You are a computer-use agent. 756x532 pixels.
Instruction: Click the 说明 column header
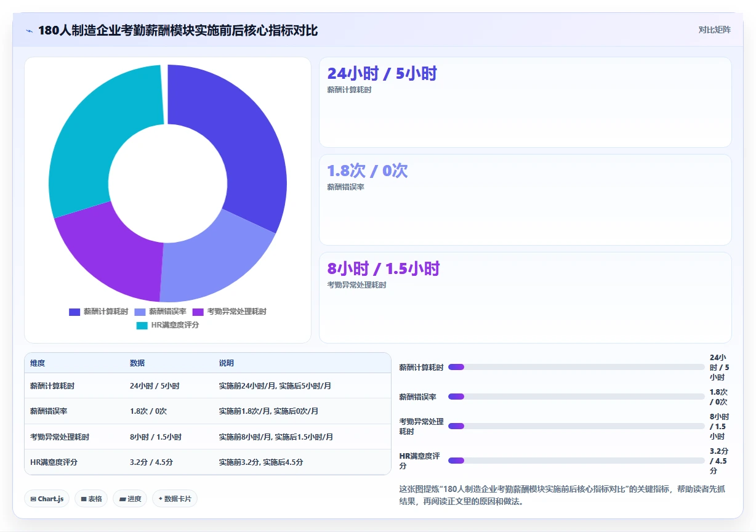[x=227, y=363]
